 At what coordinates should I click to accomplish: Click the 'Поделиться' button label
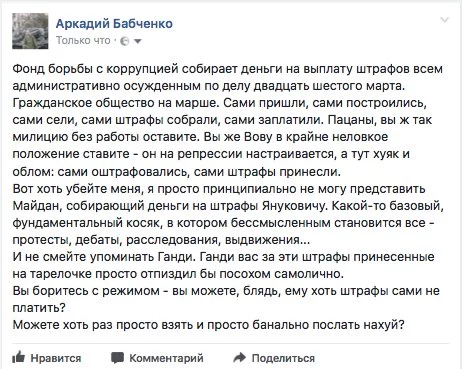tap(283, 358)
